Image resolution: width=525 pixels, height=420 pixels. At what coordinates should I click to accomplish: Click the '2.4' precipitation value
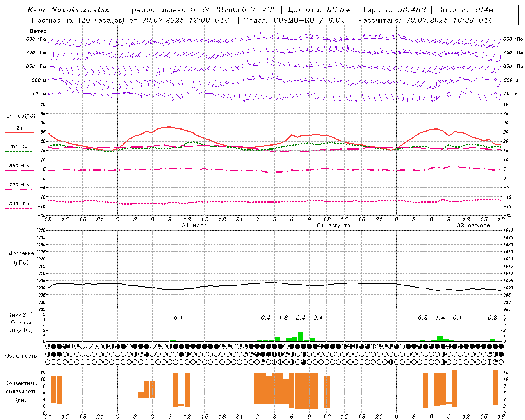(x=301, y=318)
